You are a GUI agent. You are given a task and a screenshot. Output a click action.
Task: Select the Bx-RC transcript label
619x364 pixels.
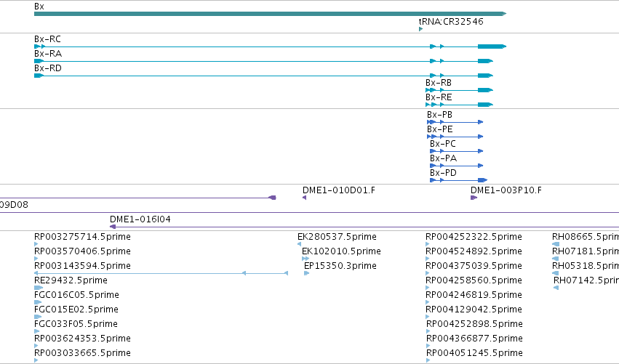point(47,39)
